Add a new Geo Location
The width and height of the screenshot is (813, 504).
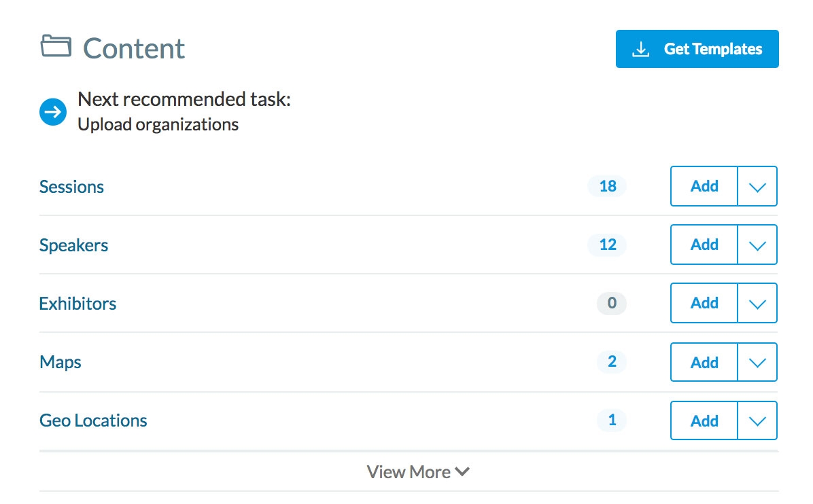tap(704, 420)
